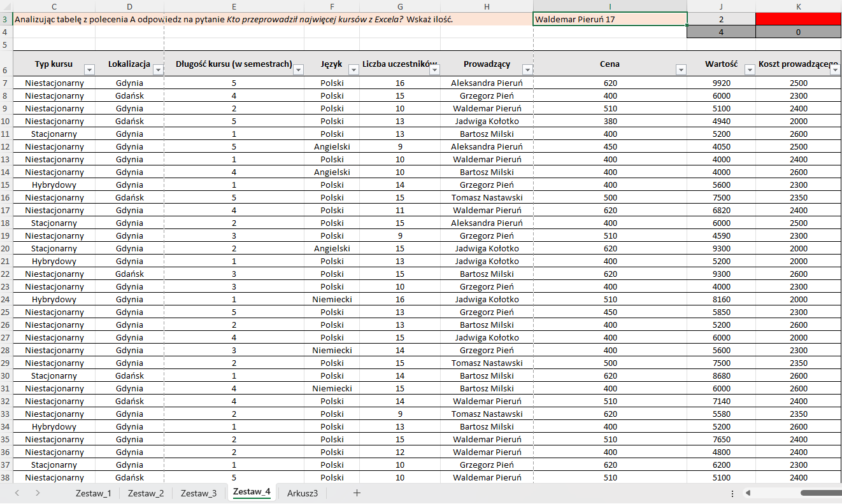
Task: Click the Wartość cell with 9920
Action: 721,83
